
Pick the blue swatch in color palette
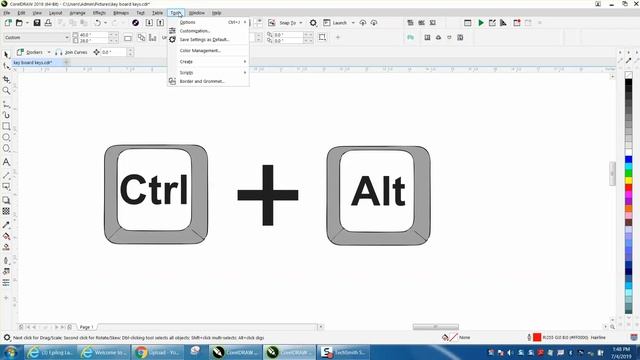[x=629, y=159]
